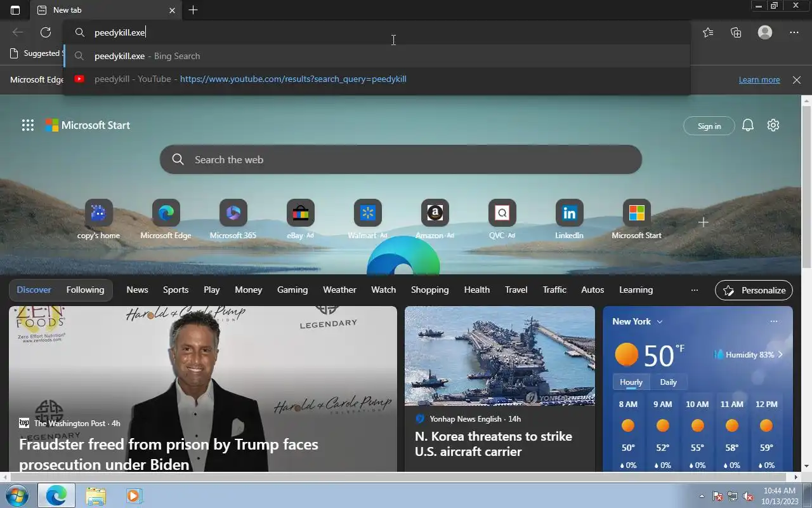
Task: Show more feed categories ellipsis
Action: (x=695, y=290)
